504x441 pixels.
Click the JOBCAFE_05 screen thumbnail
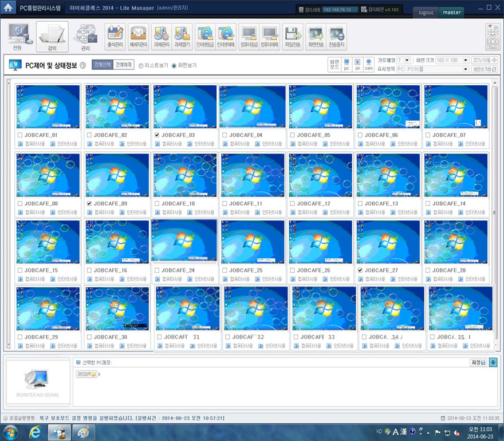(x=321, y=107)
